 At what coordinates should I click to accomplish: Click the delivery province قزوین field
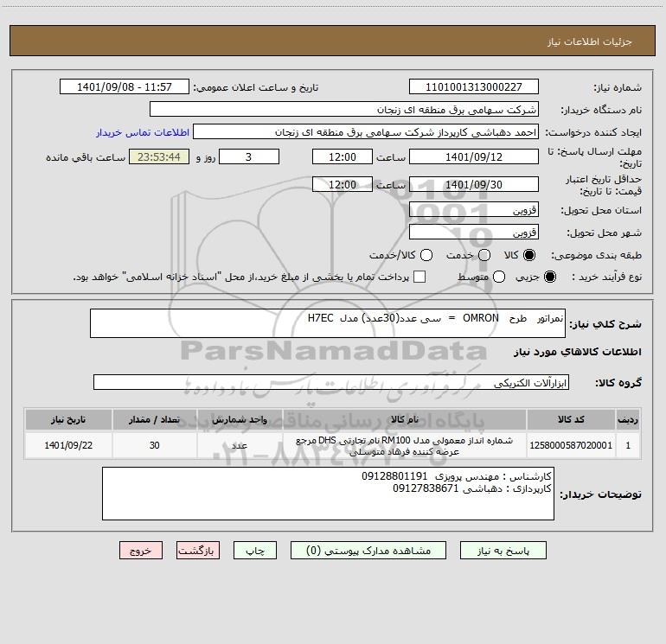tap(474, 210)
